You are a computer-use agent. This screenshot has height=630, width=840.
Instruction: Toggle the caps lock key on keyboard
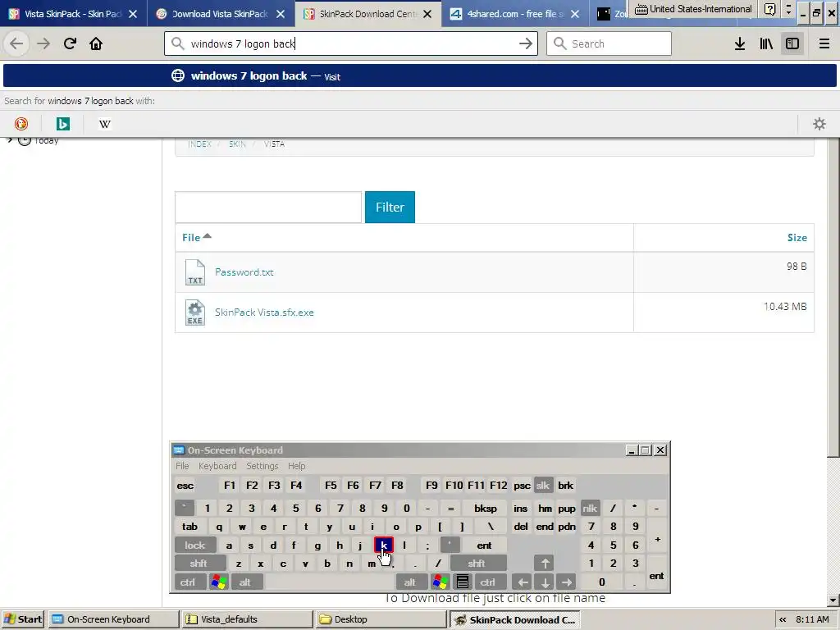pyautogui.click(x=195, y=546)
